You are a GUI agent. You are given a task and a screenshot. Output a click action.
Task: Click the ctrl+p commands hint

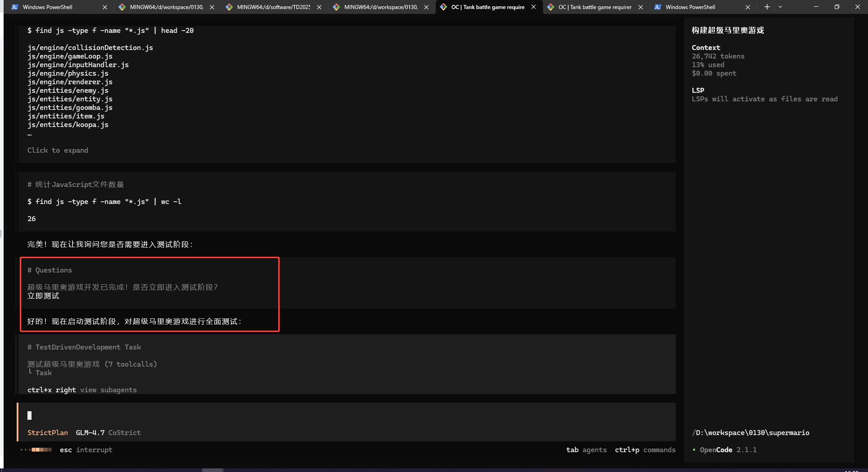click(645, 450)
